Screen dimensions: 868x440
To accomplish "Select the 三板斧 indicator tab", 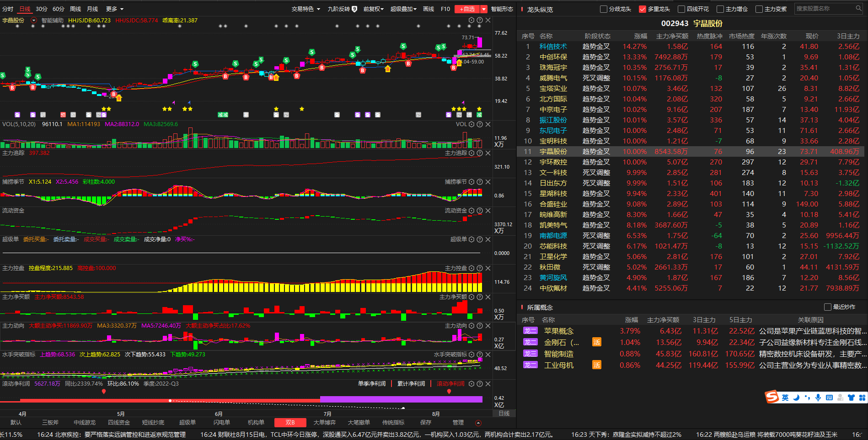I will (50, 423).
